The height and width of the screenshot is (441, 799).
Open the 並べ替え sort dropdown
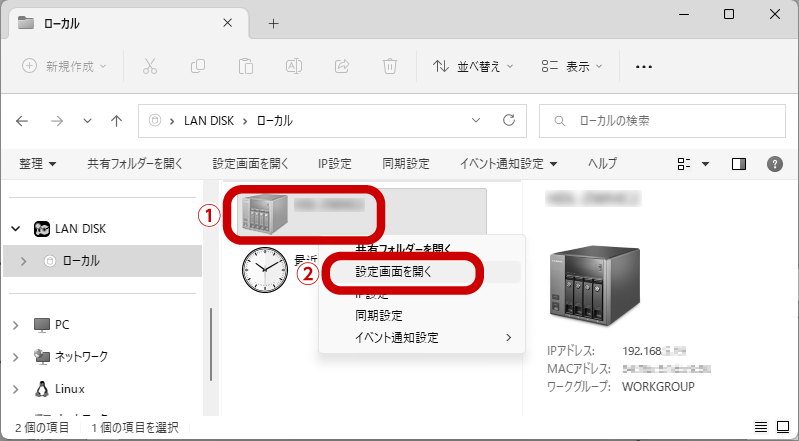pos(472,66)
